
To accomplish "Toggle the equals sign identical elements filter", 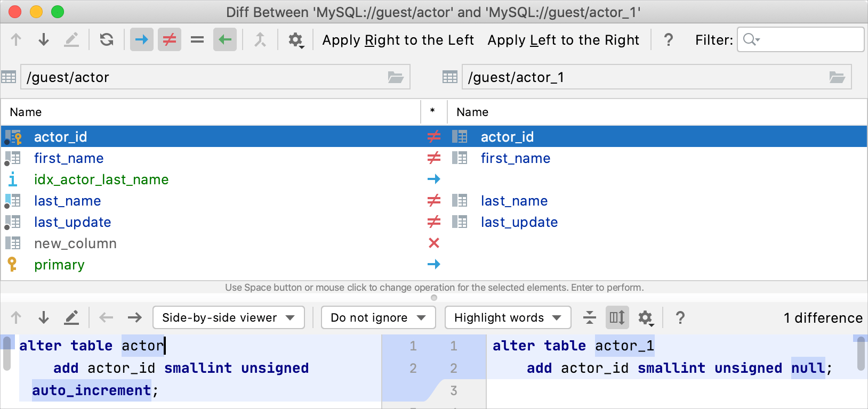I will tap(197, 40).
